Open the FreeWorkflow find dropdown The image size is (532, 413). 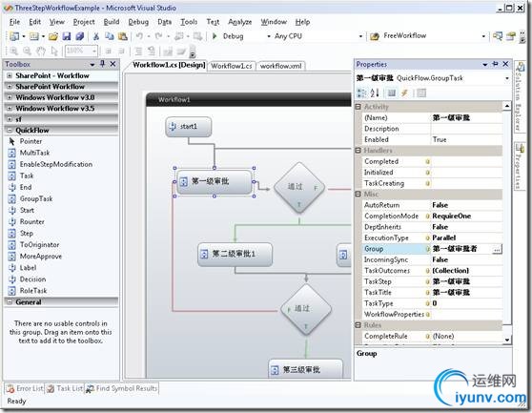[x=483, y=36]
